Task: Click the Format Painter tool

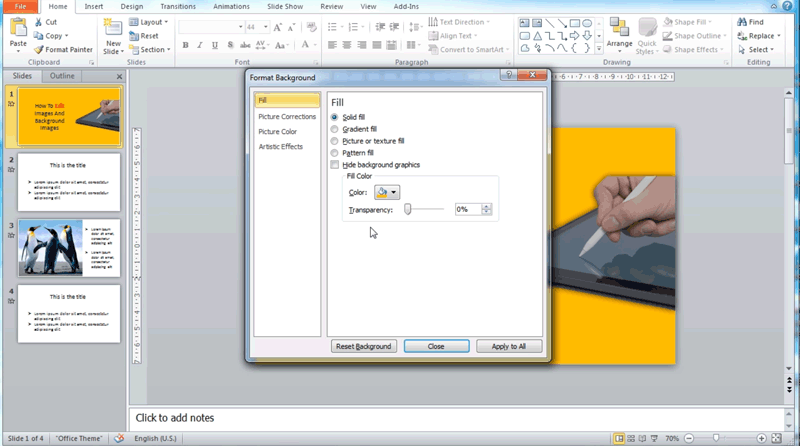Action: click(65, 49)
